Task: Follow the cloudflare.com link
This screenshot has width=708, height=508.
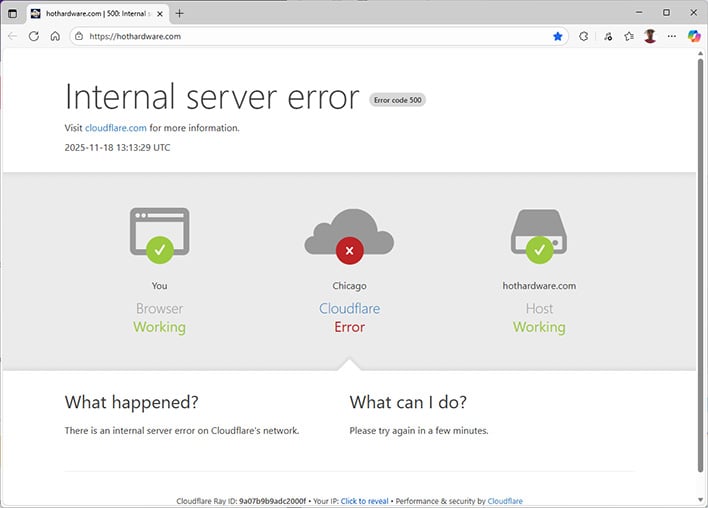Action: (116, 128)
